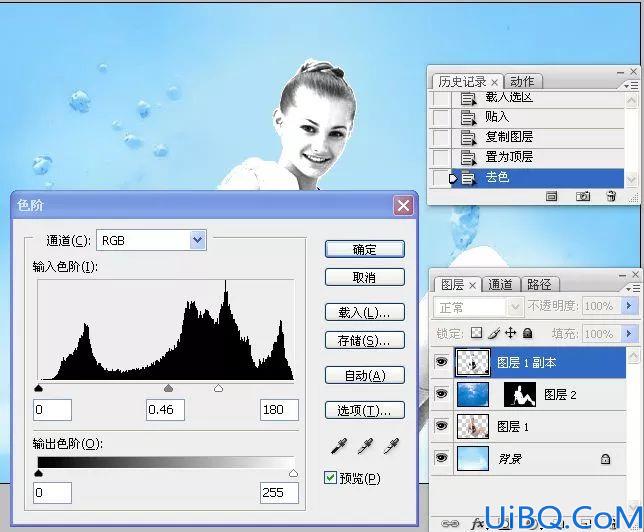Set history brush source at 复制图层
The image size is (644, 532).
click(441, 137)
